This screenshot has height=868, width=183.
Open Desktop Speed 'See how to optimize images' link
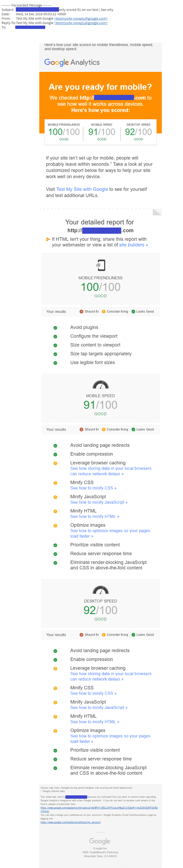[x=110, y=738]
